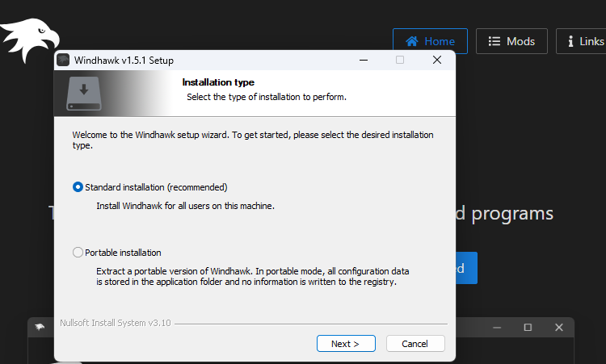Screen dimensions: 606x364
Task: Click the background window hawk icon
Action: (x=40, y=328)
